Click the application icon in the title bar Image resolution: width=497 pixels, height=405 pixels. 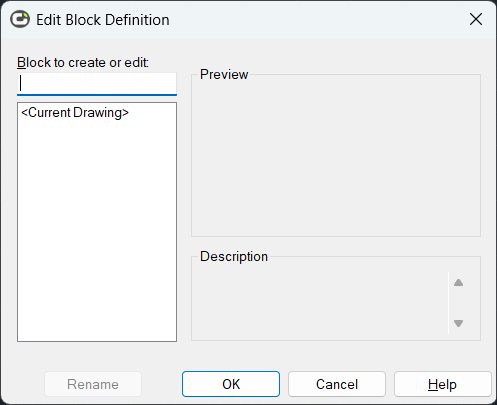pos(20,19)
